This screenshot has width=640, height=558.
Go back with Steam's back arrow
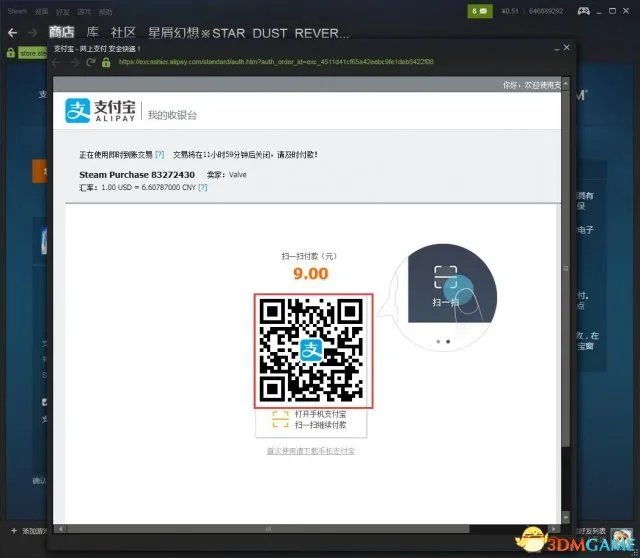[12, 33]
